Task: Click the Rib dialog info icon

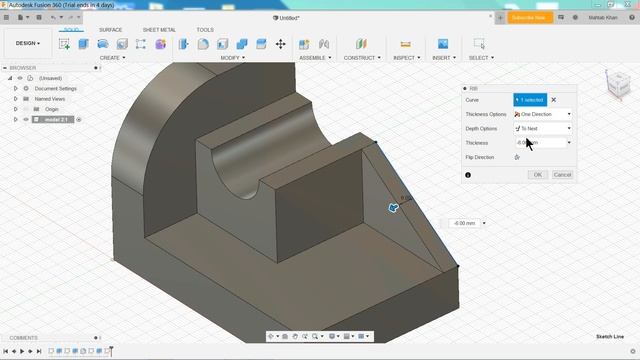Action: (468, 175)
